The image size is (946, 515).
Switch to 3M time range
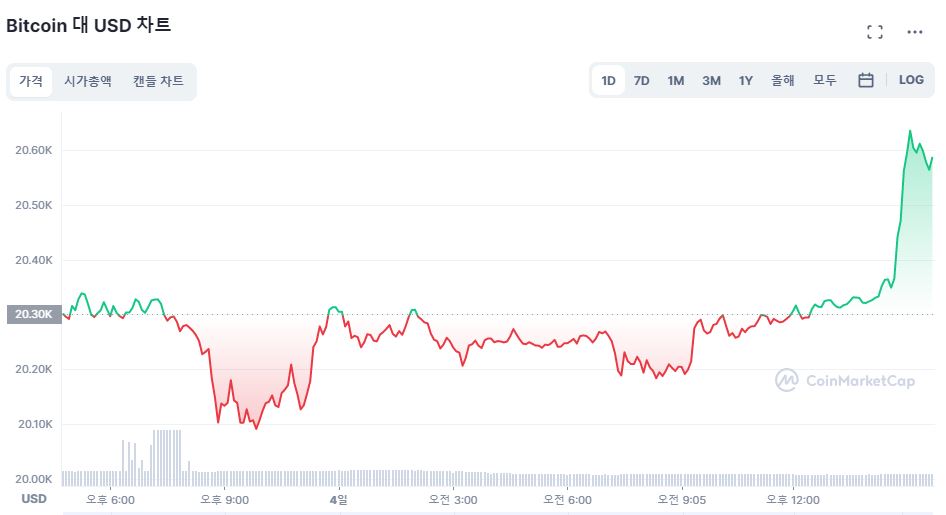(711, 81)
